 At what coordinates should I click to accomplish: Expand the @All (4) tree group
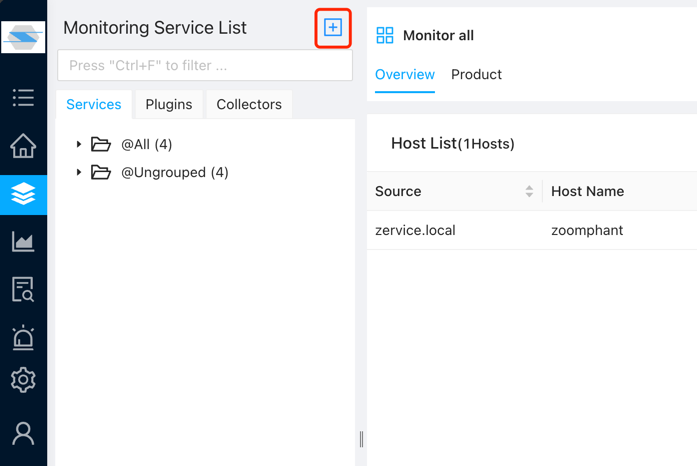pos(79,145)
